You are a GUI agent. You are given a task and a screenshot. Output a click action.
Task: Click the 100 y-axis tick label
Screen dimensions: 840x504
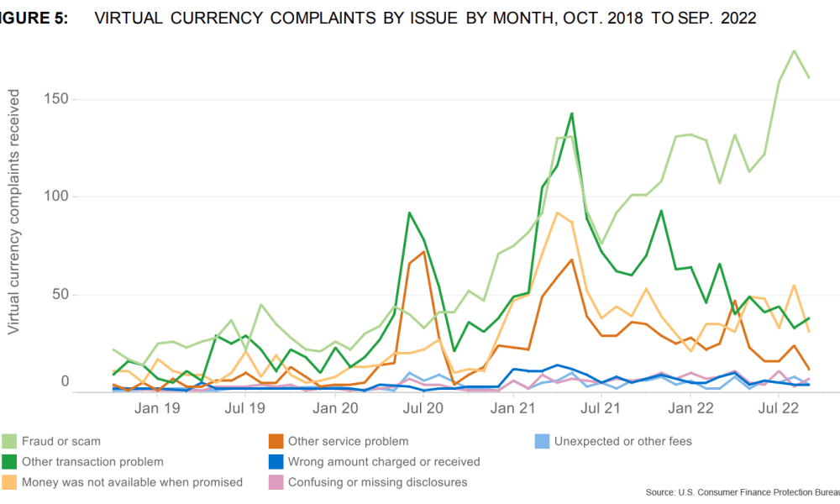pos(55,197)
